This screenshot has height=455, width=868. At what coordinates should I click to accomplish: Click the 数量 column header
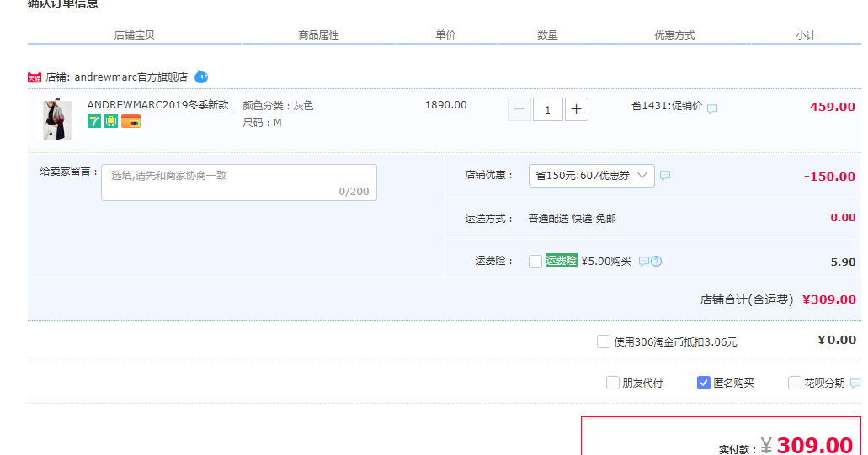pos(547,34)
